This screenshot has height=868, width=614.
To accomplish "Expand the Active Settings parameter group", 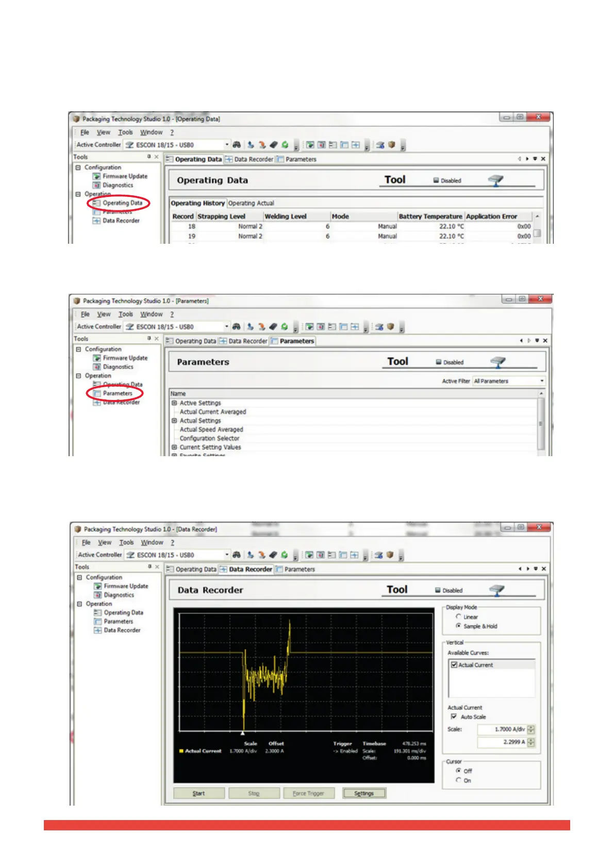I will pos(174,403).
